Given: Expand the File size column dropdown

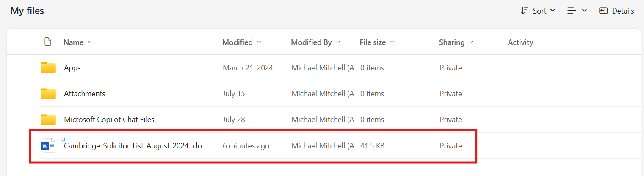Looking at the screenshot, I should click(392, 42).
